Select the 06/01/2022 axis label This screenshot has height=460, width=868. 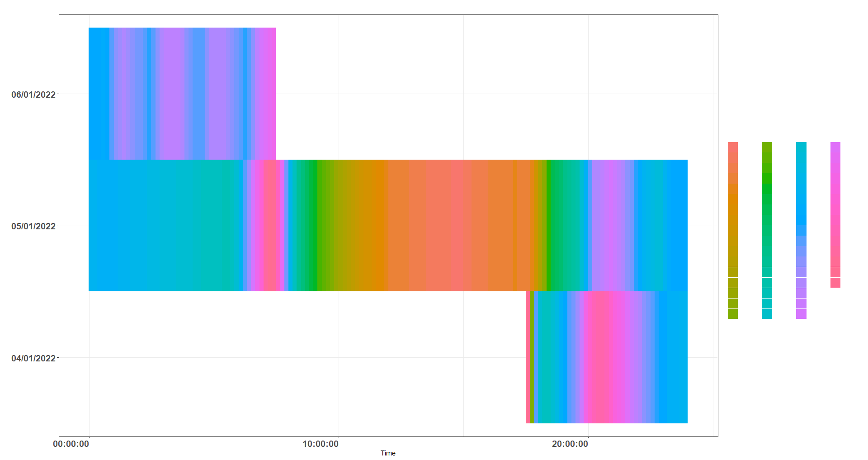coord(34,95)
